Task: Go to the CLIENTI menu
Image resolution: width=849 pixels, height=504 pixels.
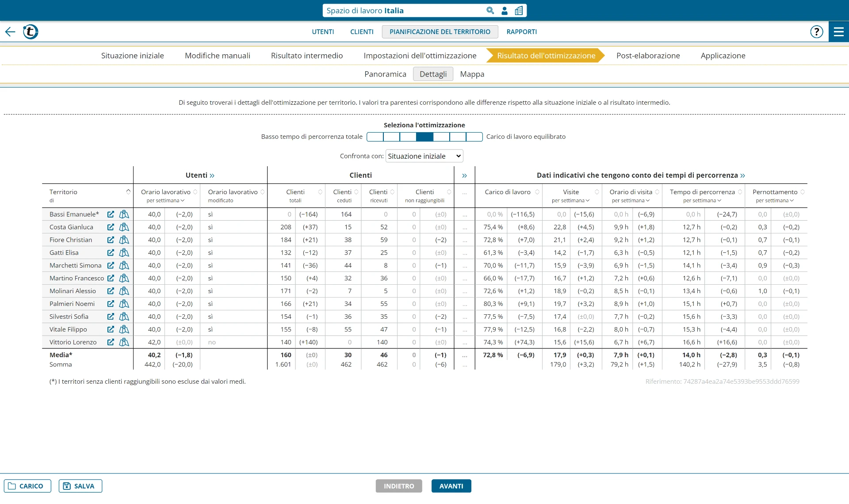Action: pos(362,32)
